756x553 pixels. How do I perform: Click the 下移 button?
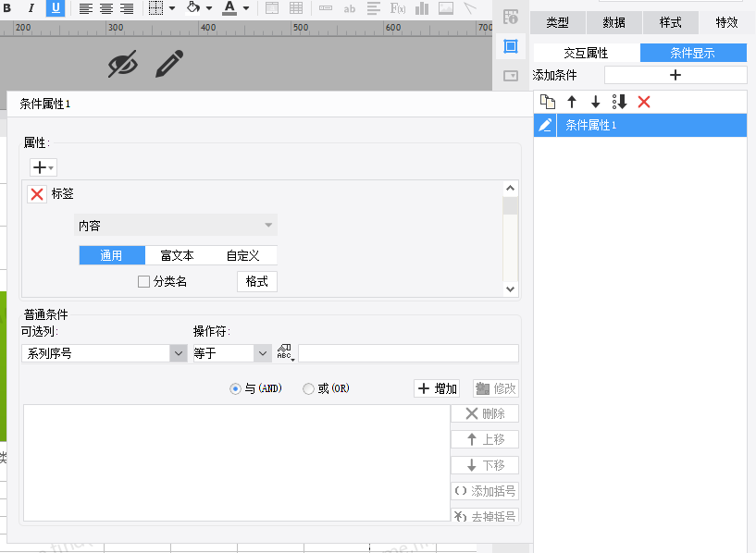point(485,465)
